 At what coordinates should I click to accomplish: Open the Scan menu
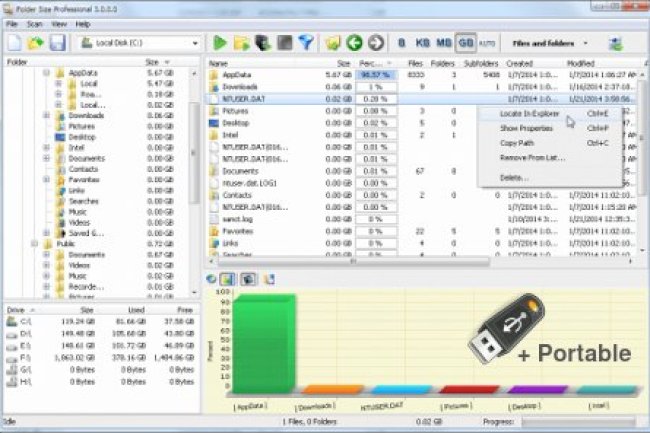(35, 22)
